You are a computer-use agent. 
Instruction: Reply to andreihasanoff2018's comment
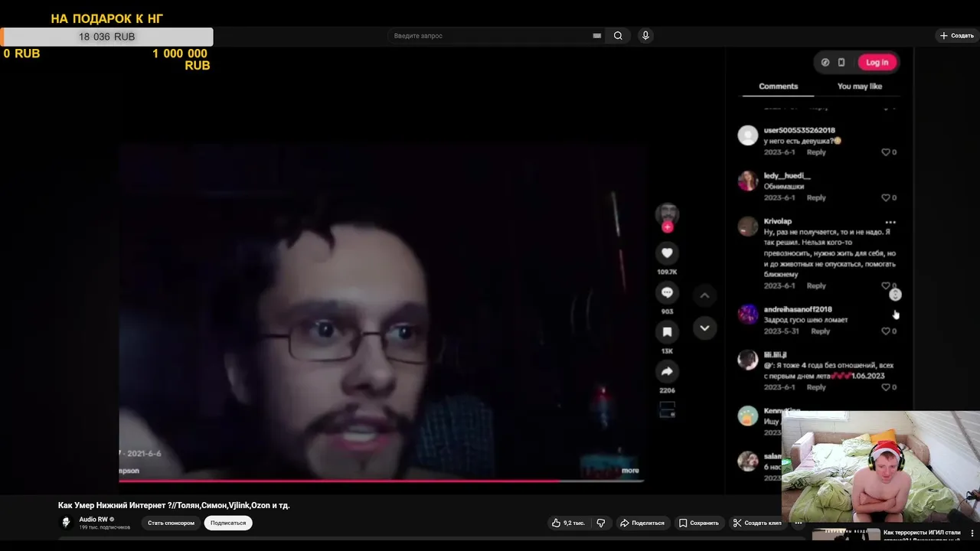tap(820, 331)
